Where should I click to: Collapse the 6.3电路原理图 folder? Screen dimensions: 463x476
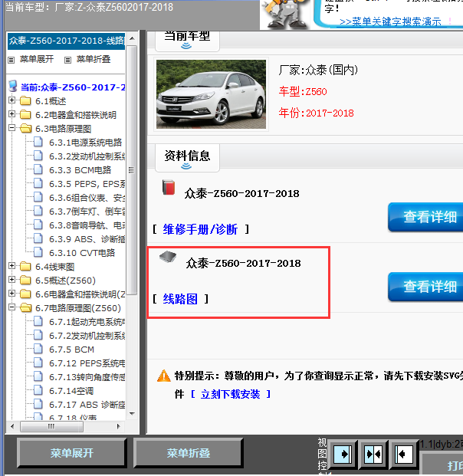point(11,128)
